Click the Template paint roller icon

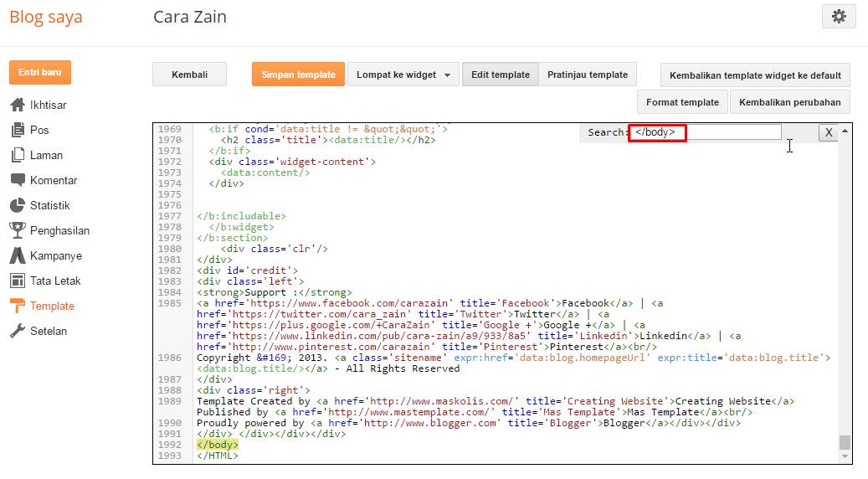point(18,306)
